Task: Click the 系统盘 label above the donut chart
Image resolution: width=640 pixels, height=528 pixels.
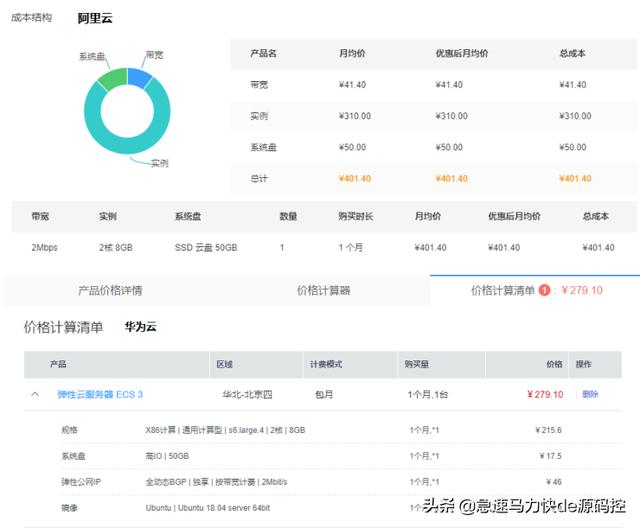Action: (x=92, y=57)
